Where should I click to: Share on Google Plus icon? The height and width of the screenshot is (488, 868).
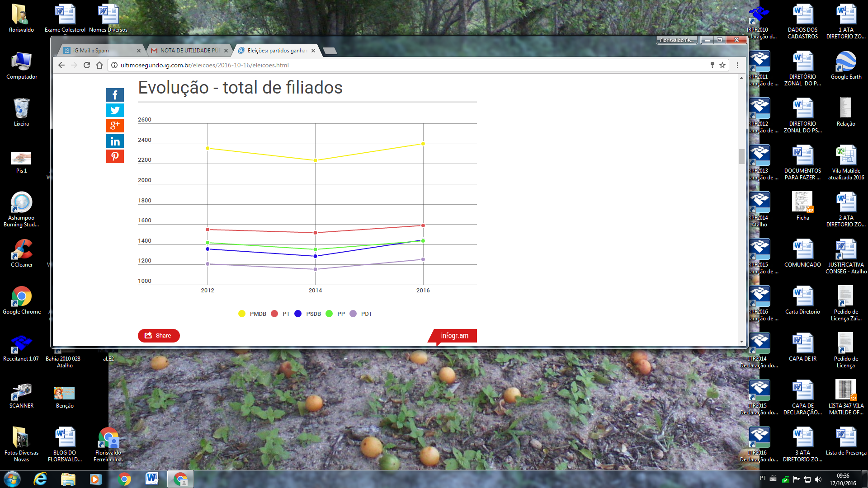point(115,126)
